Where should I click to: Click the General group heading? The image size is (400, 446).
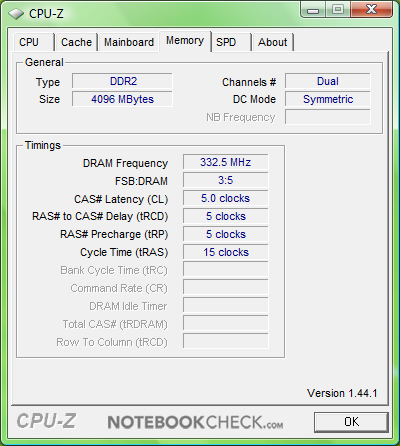click(x=44, y=62)
